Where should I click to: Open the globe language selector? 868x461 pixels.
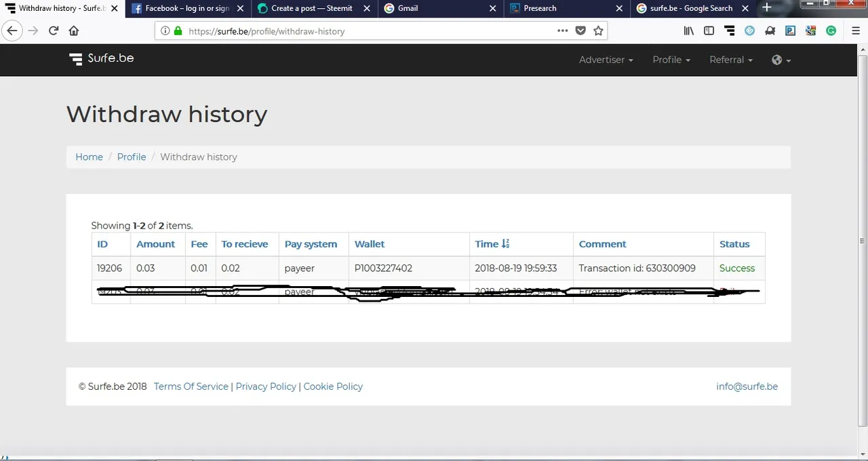point(781,60)
